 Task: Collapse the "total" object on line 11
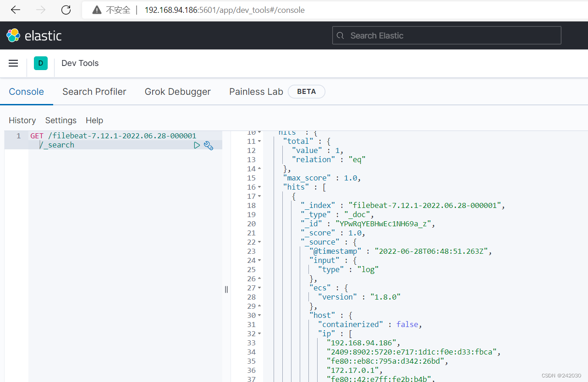pos(259,141)
